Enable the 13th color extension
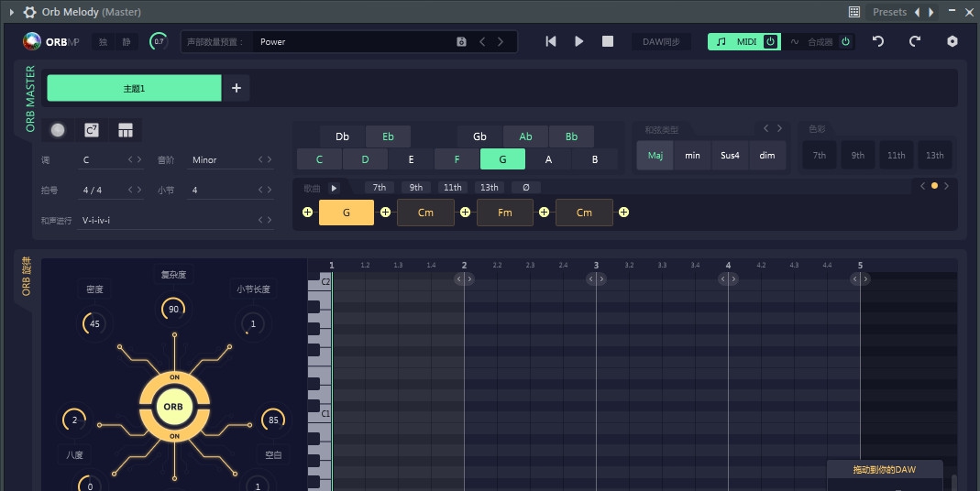Viewport: 980px width, 491px height. 934,156
